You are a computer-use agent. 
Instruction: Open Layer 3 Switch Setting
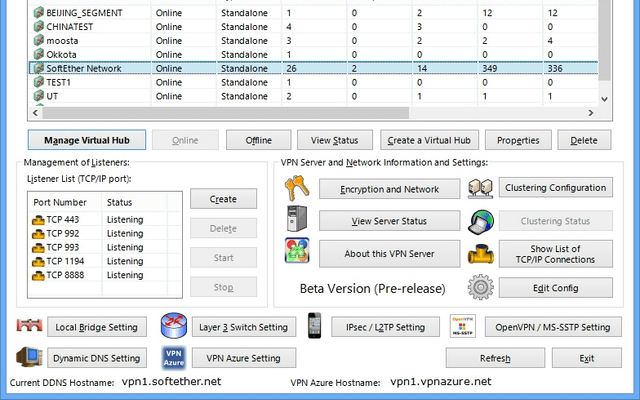point(244,327)
